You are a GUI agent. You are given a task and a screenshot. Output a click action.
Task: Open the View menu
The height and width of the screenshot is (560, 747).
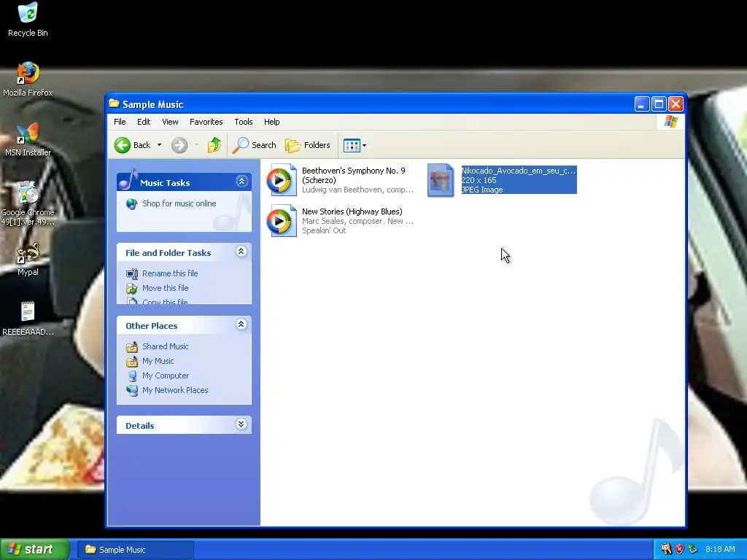170,122
